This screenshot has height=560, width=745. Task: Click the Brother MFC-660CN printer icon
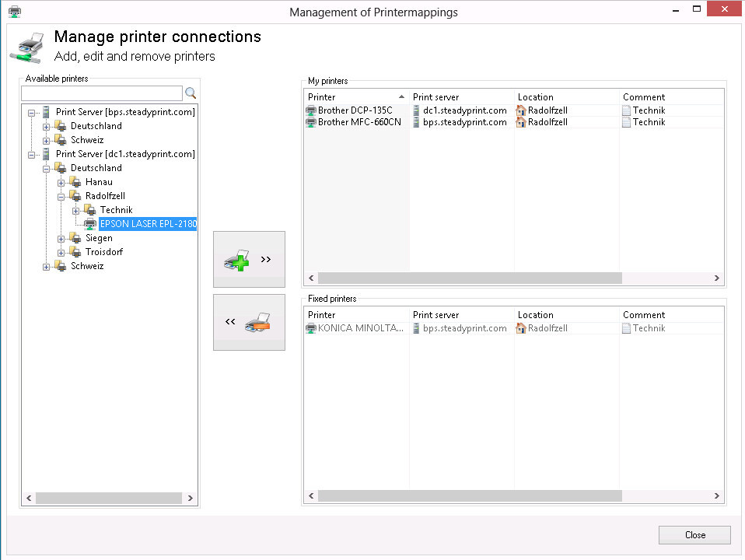(311, 122)
